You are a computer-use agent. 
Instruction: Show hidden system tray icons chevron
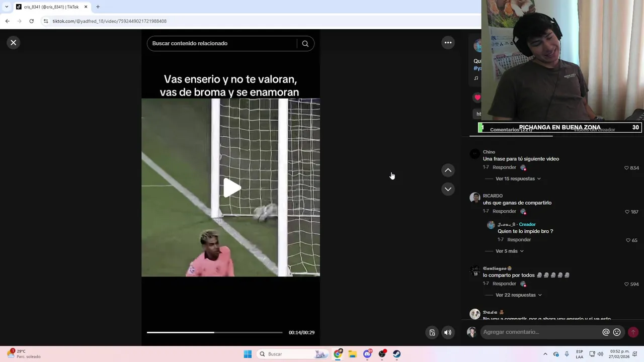(545, 354)
